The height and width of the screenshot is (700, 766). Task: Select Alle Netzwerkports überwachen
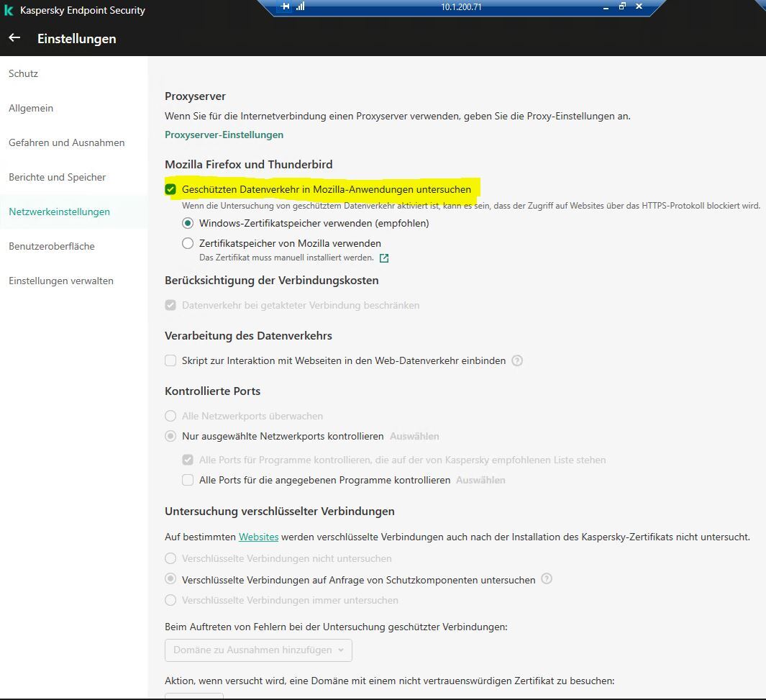click(x=170, y=417)
